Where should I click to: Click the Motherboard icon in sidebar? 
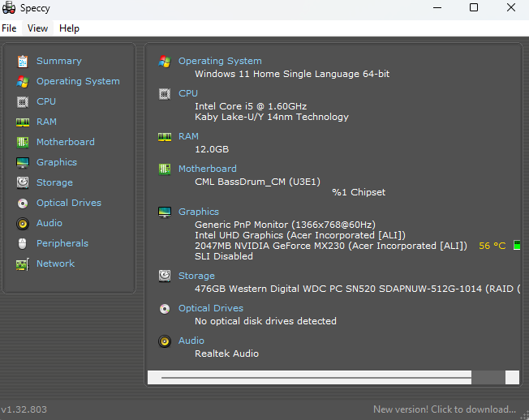click(23, 142)
